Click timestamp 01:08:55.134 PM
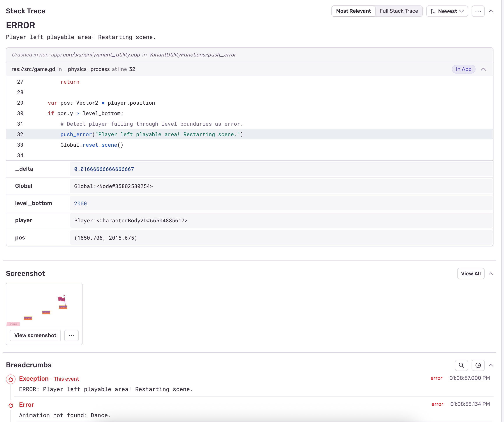The image size is (504, 422). [470, 404]
